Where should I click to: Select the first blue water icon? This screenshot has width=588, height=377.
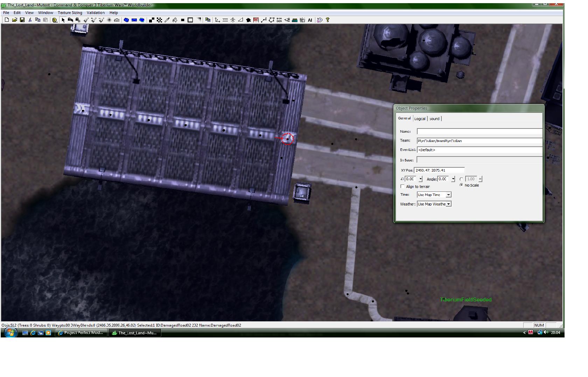[x=126, y=20]
